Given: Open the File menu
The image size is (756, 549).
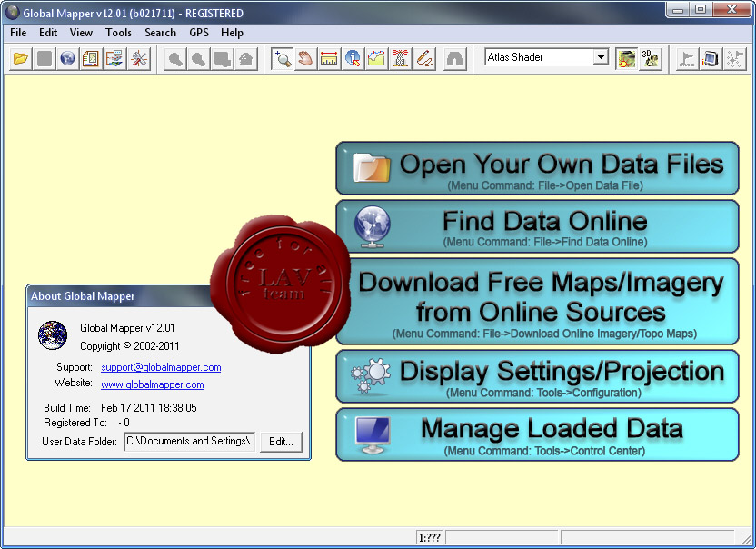Looking at the screenshot, I should click(18, 33).
